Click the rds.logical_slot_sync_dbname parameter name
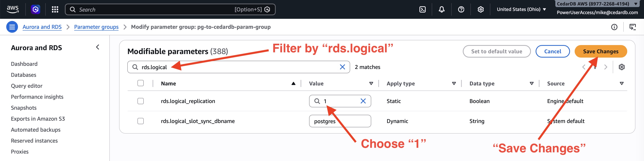This screenshot has height=161, width=644. click(x=198, y=121)
